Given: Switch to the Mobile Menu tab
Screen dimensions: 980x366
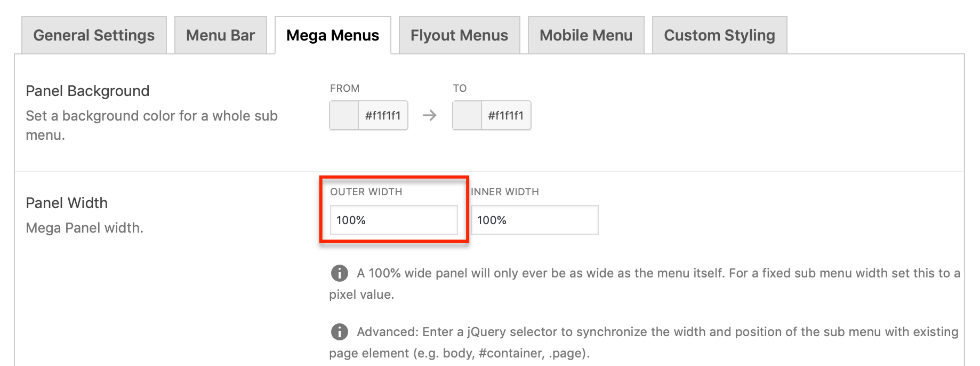Looking at the screenshot, I should tap(586, 35).
